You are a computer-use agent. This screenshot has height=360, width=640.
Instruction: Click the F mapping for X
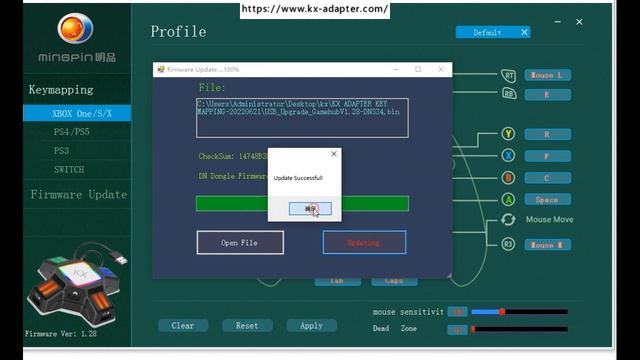[547, 156]
